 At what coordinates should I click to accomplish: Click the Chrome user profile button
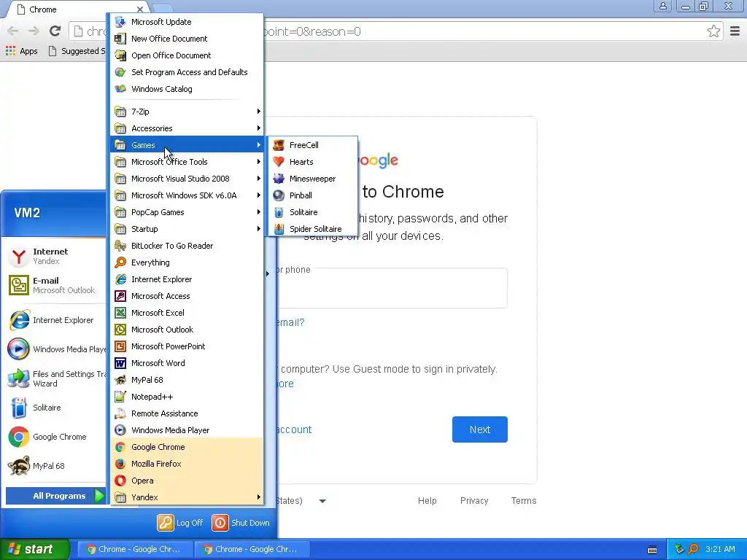click(x=662, y=6)
